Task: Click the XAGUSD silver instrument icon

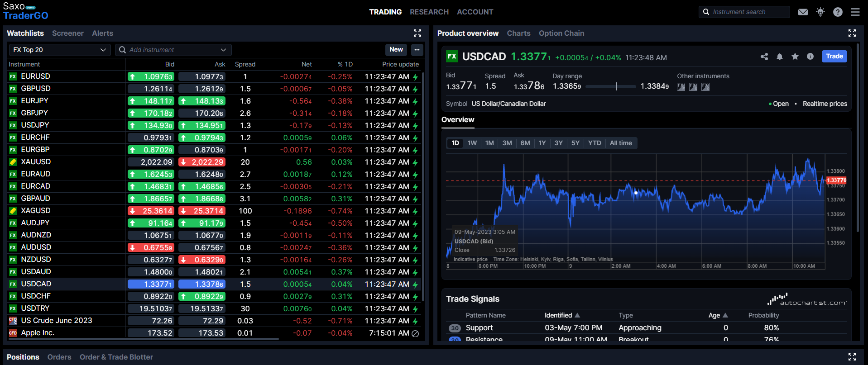Action: coord(13,211)
